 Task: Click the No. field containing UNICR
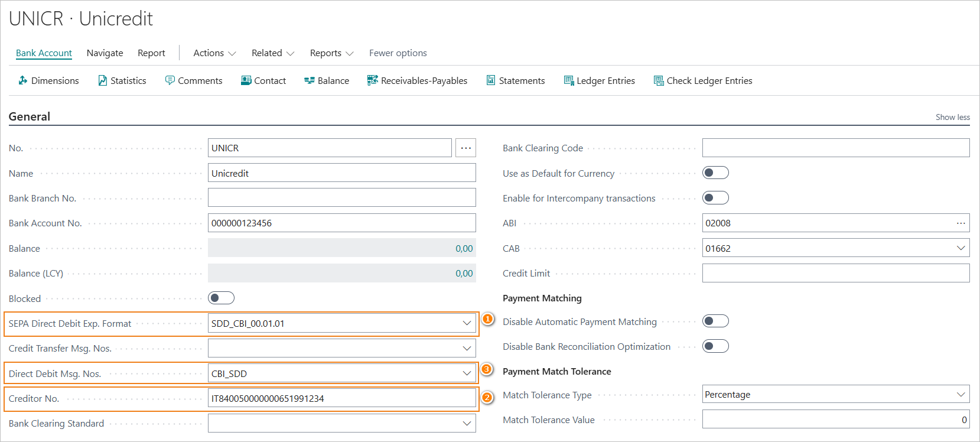[330, 148]
